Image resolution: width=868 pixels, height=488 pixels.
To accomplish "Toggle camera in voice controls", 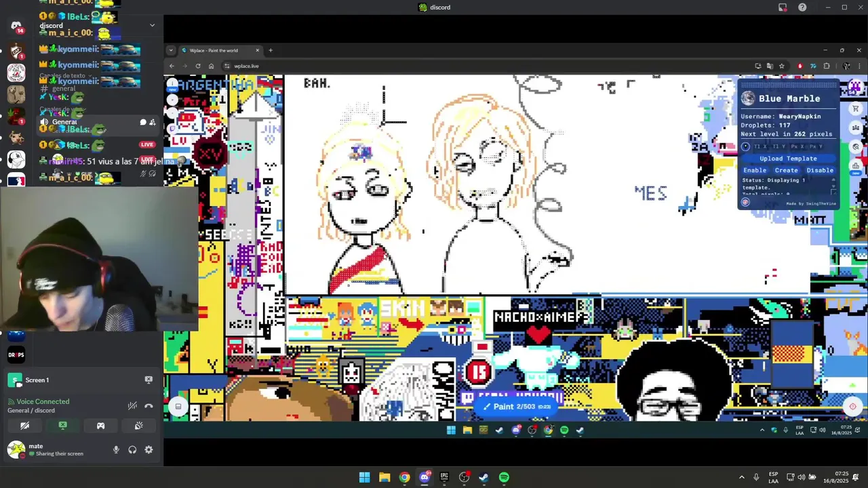I will tap(24, 426).
